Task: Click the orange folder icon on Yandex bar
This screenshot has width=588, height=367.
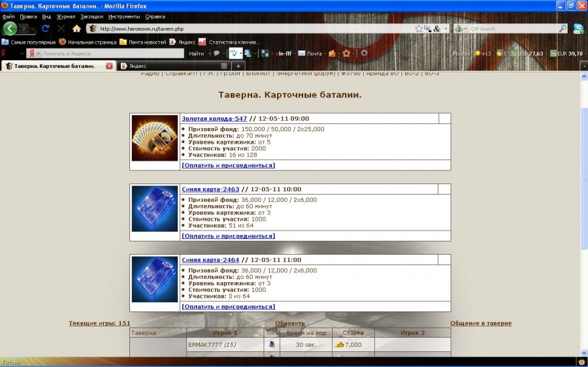Action: click(x=332, y=54)
